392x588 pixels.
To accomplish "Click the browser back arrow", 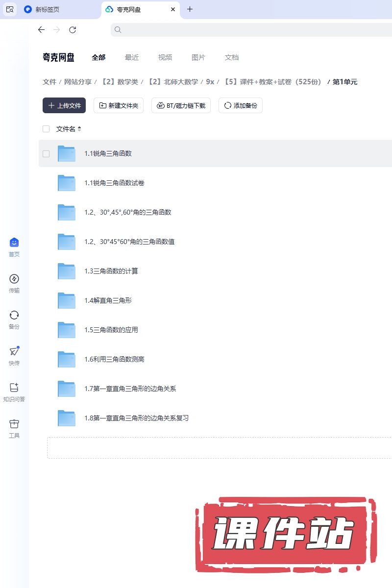I will pos(41,30).
